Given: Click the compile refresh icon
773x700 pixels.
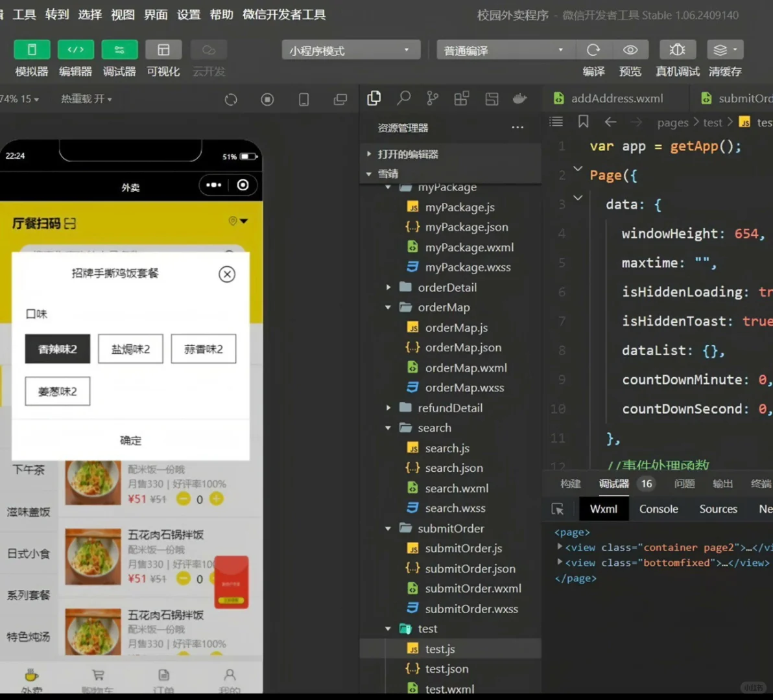Looking at the screenshot, I should click(x=593, y=50).
